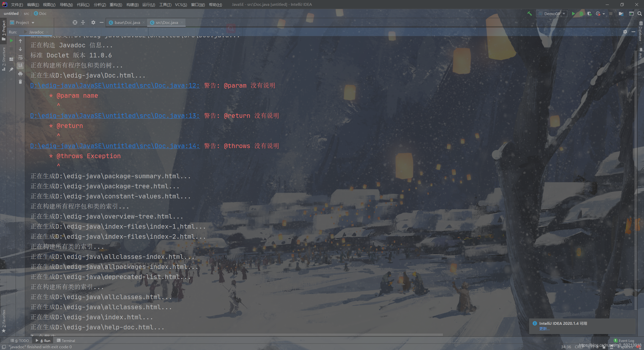Image resolution: width=644 pixels, height=350 pixels.
Task: Switch to base\Doc.java editor tab
Action: (x=127, y=23)
